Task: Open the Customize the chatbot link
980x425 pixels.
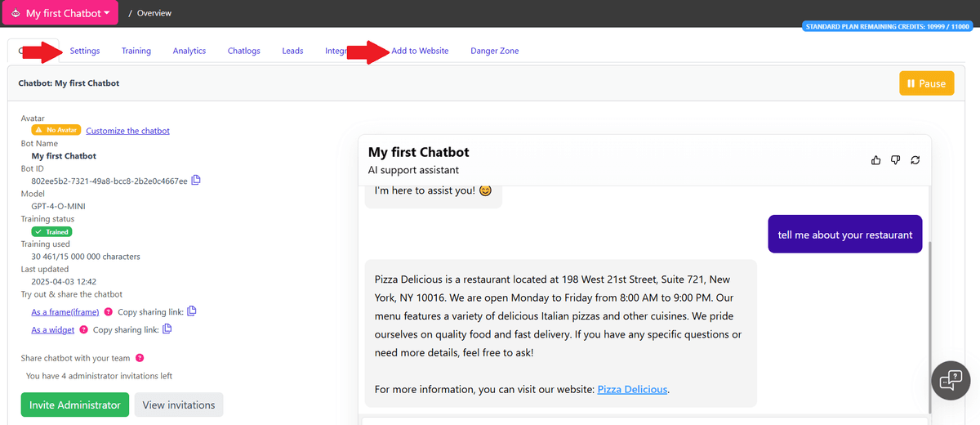Action: click(127, 131)
